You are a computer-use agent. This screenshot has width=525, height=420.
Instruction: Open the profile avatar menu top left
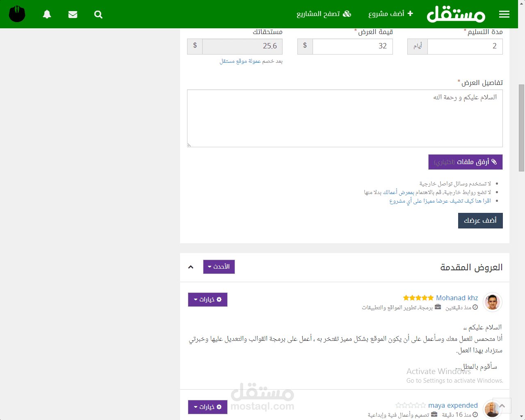17,14
